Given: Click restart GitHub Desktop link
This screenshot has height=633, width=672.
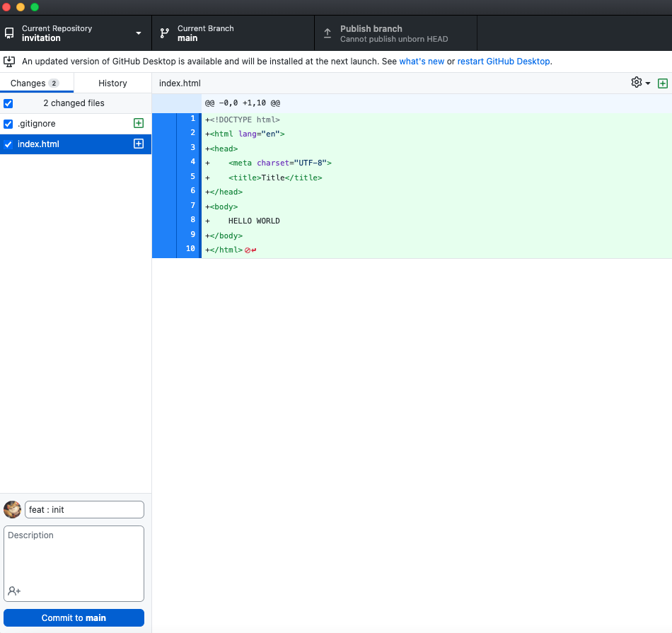Looking at the screenshot, I should click(x=504, y=62).
